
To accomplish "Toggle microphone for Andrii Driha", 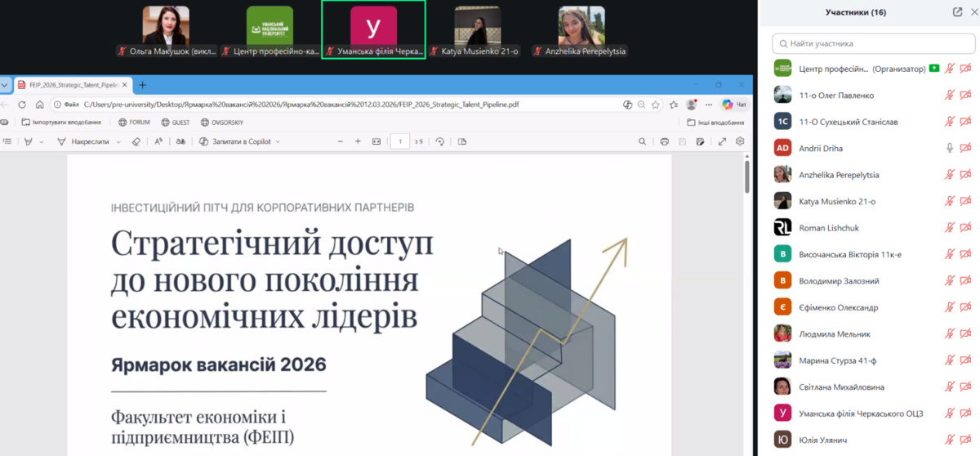I will tap(950, 148).
